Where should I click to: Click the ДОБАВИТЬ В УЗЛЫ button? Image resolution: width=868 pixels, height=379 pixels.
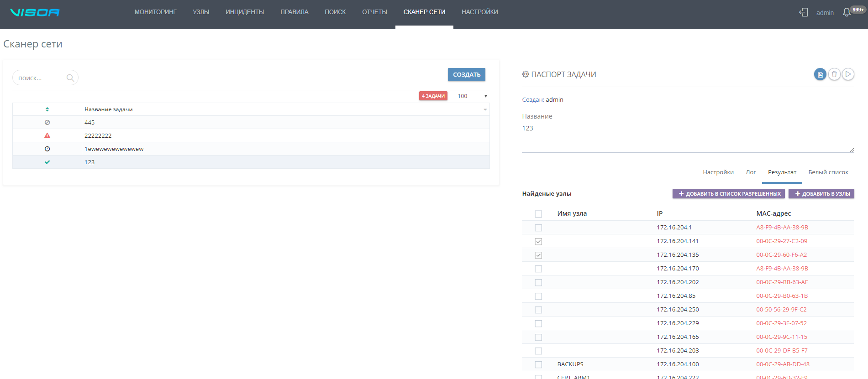(x=821, y=194)
